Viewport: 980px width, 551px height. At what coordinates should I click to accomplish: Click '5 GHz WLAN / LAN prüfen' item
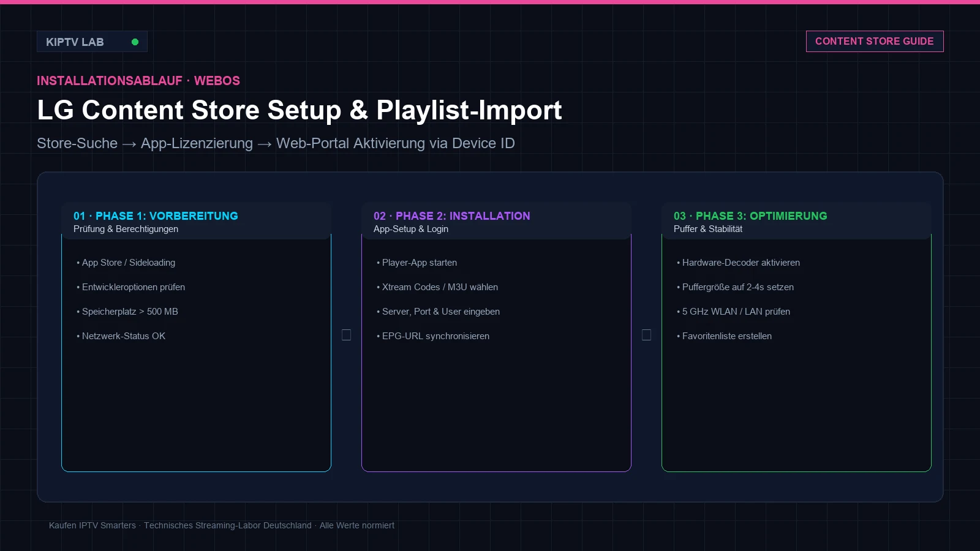tap(734, 312)
